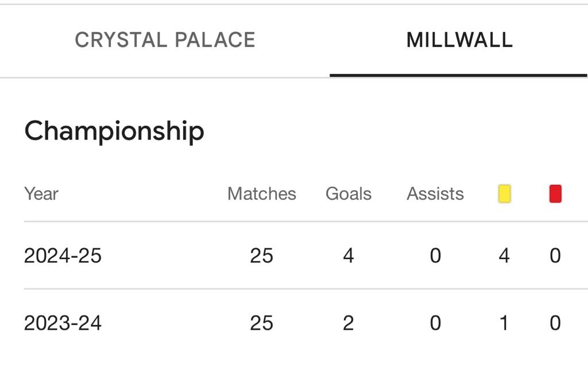Click the 2023-24 matches value

pyautogui.click(x=262, y=323)
